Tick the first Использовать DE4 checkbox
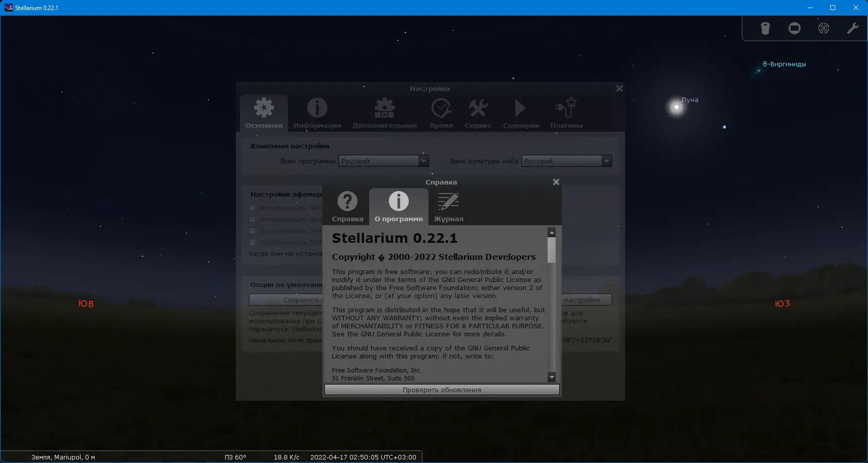This screenshot has height=463, width=868. point(252,208)
